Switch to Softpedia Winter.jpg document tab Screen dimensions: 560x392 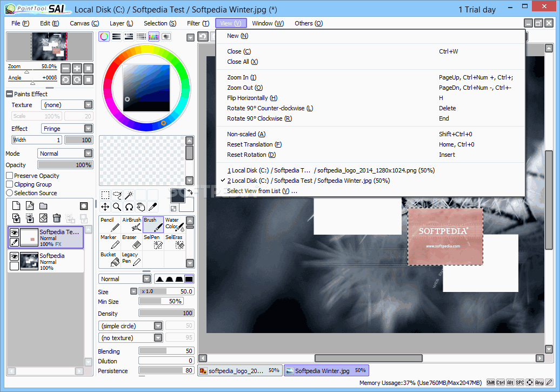coord(326,370)
